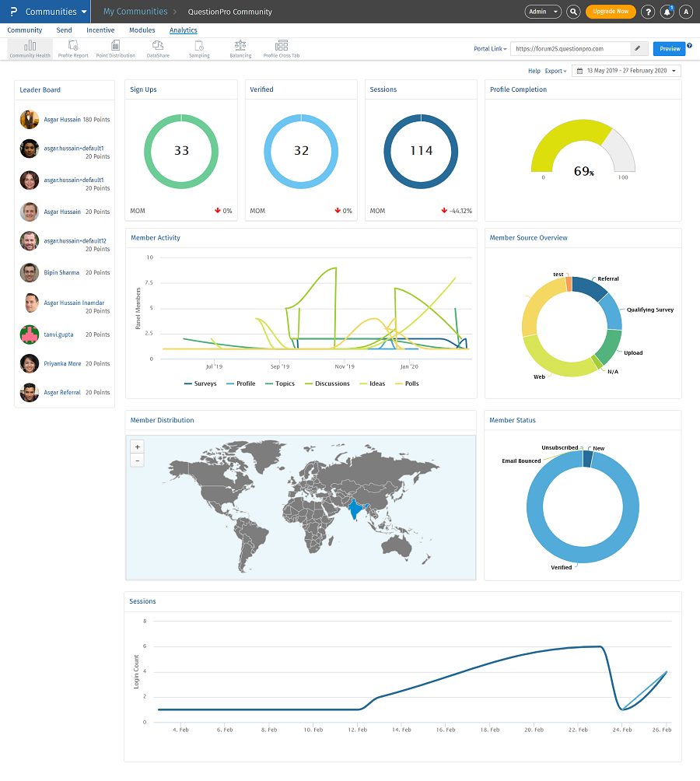
Task: Click the Referral segment in source donut
Action: pos(589,287)
